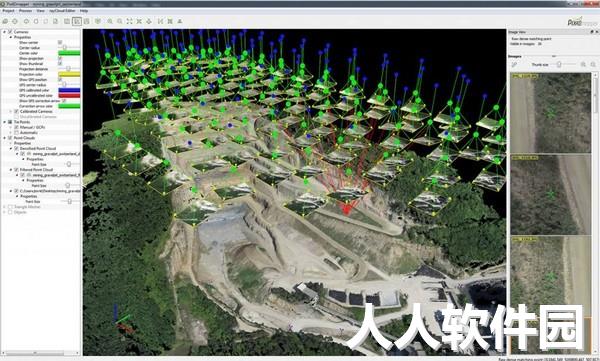This screenshot has width=600, height=361.
Task: Toggle the Cameras layer checkbox
Action: pos(10,32)
